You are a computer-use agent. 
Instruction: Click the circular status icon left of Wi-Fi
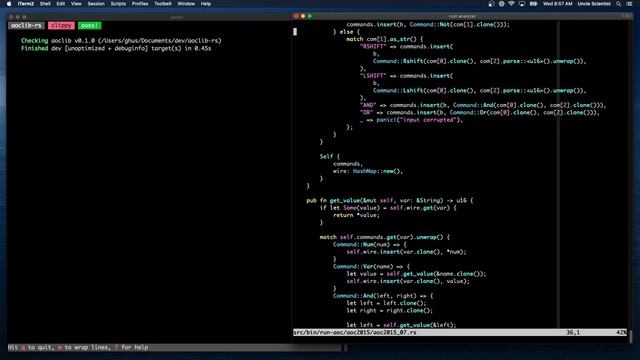pyautogui.click(x=501, y=4)
